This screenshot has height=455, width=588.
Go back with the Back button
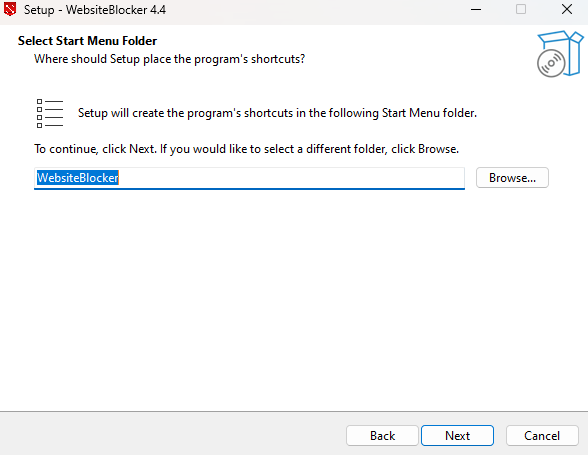click(382, 435)
